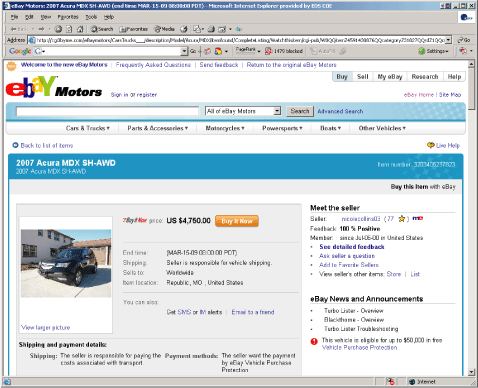
Task: Click the orange Buy It Now button
Action: (x=237, y=221)
